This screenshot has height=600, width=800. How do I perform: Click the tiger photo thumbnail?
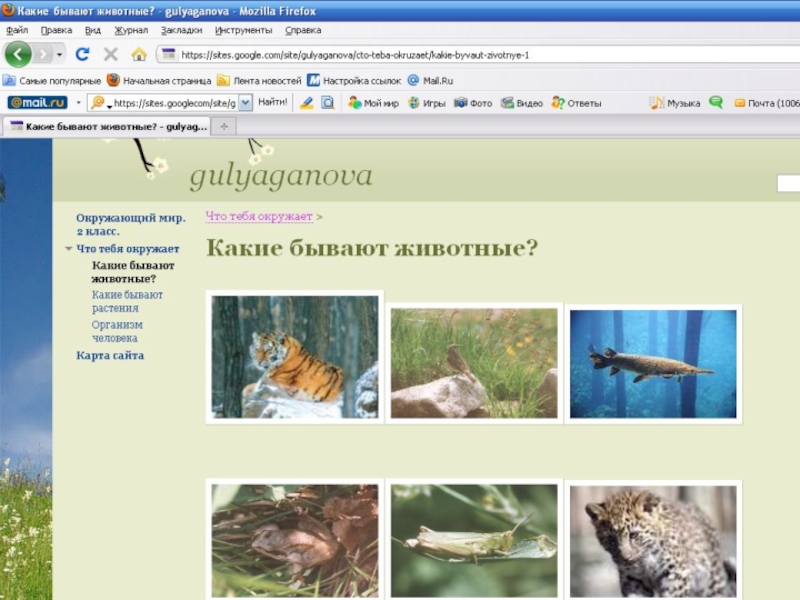[x=295, y=357]
